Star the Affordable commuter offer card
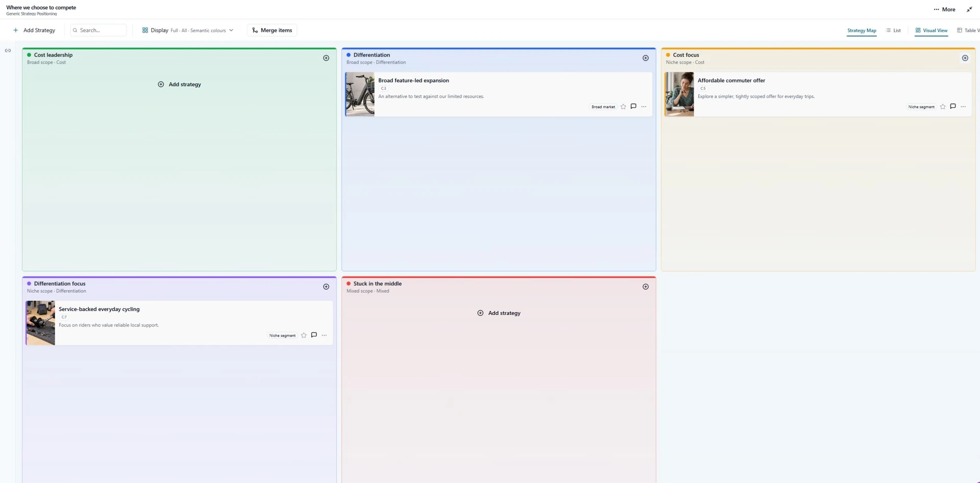 pos(943,107)
